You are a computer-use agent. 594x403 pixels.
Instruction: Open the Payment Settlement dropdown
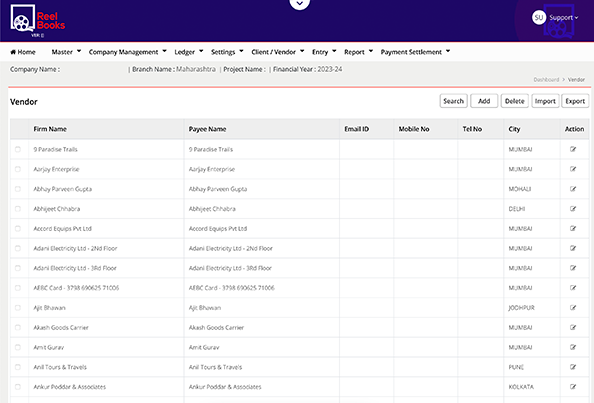[415, 52]
